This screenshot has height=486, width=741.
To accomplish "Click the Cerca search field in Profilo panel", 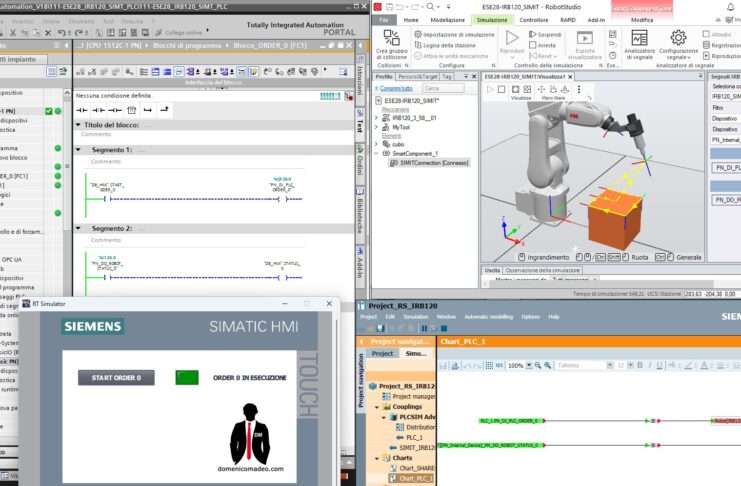I will pos(443,88).
